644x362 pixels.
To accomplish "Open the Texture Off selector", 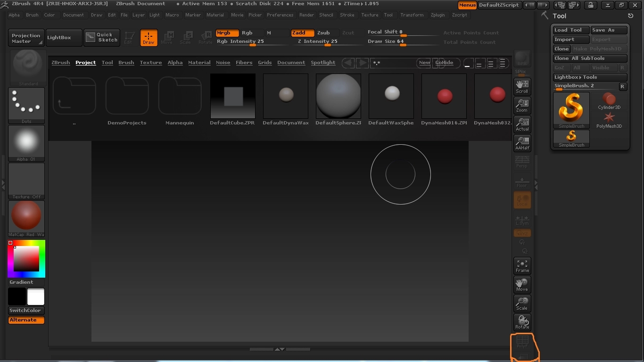I will coord(26,181).
